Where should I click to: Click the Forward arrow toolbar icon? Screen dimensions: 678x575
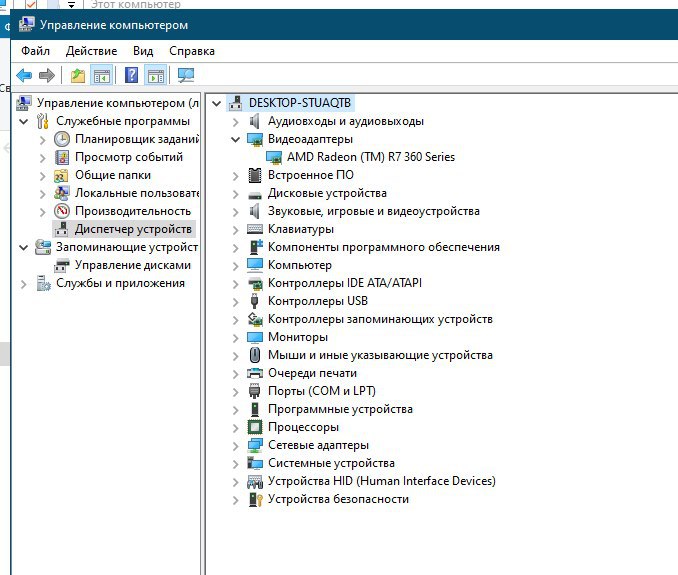[47, 76]
